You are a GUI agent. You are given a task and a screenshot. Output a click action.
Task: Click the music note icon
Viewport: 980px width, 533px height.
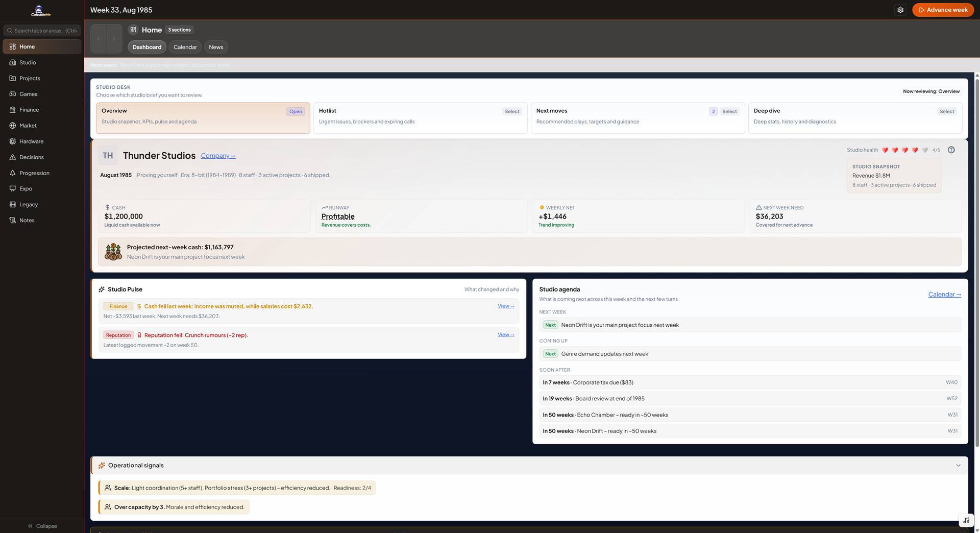(966, 520)
